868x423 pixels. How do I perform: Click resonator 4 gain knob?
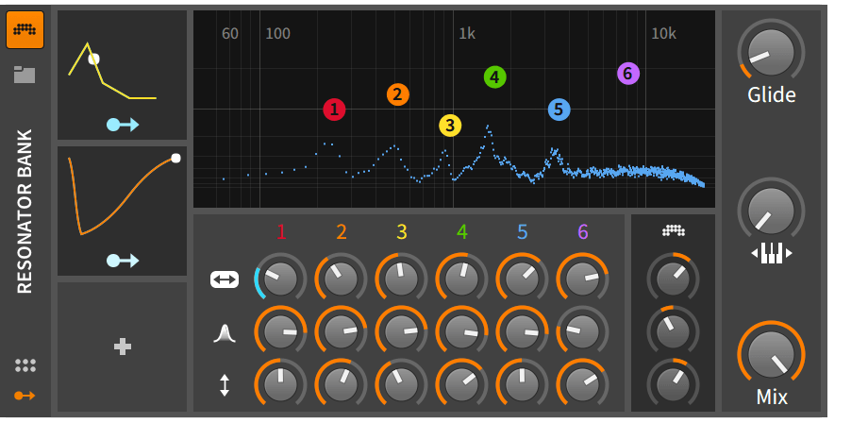pyautogui.click(x=461, y=385)
